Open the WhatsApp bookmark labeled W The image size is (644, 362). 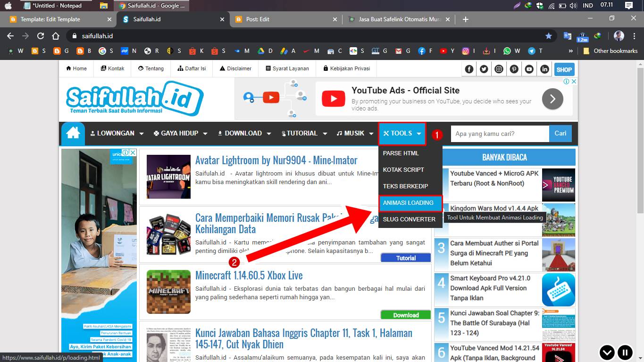click(x=512, y=51)
